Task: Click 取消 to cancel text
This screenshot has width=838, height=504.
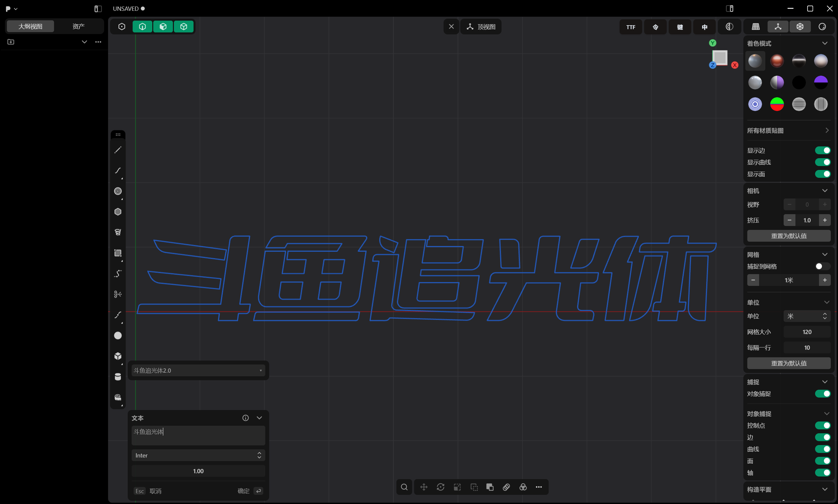Action: pyautogui.click(x=156, y=491)
